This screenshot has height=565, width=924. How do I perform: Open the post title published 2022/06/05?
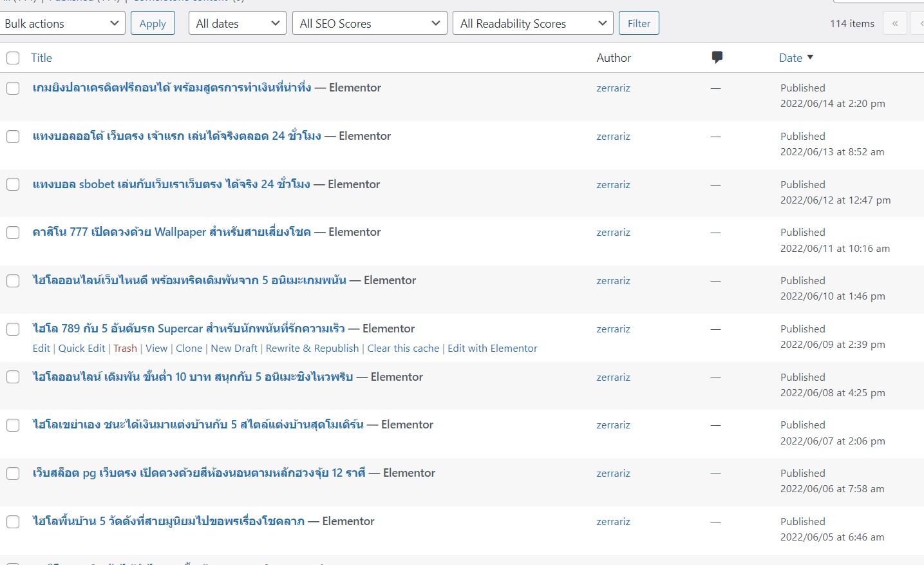tap(169, 521)
